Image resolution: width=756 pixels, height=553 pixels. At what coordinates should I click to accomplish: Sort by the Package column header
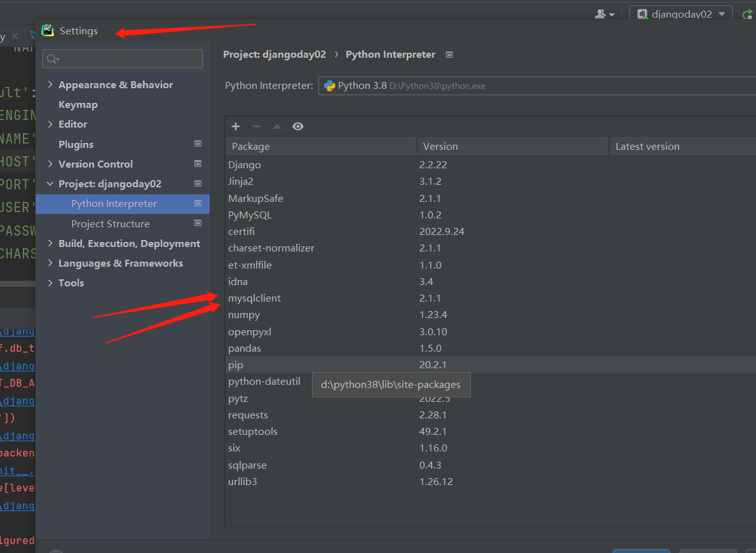[x=321, y=147]
